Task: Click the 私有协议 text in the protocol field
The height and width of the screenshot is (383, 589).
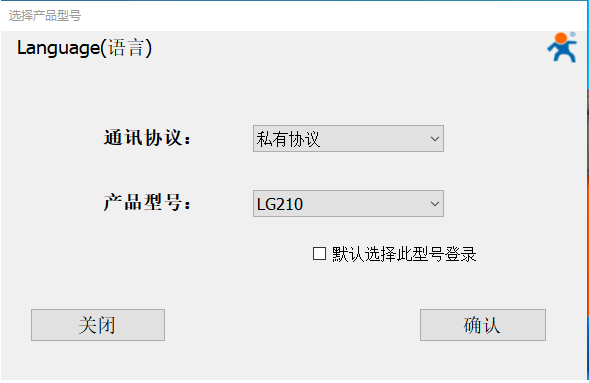Action: click(x=288, y=139)
